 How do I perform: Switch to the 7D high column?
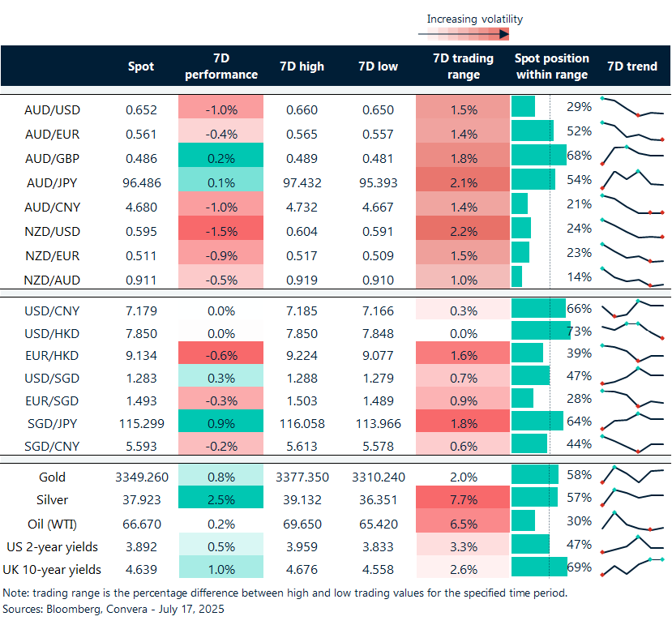[x=302, y=66]
